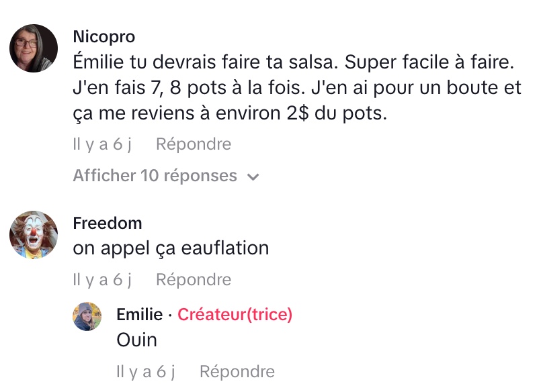Viewport: 539px width, 392px height.
Task: Select Emilie's "Ouin" reply text
Action: click(x=137, y=340)
